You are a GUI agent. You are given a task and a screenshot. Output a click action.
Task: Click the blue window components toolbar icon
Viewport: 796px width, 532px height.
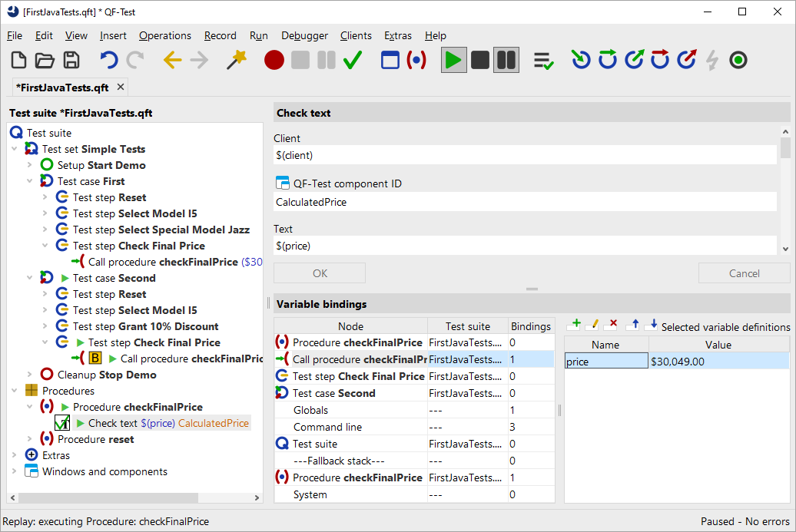390,60
